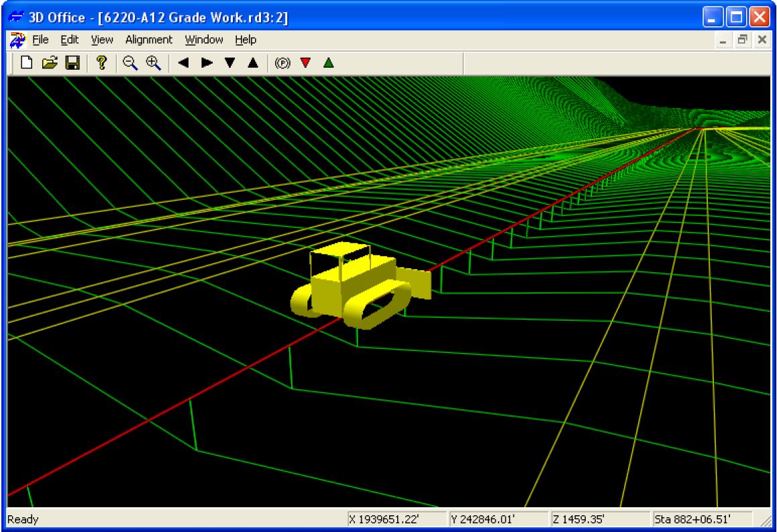Click the window title 6220-A12 Grade Work.rd3:2
The height and width of the screenshot is (532, 777).
click(x=193, y=17)
